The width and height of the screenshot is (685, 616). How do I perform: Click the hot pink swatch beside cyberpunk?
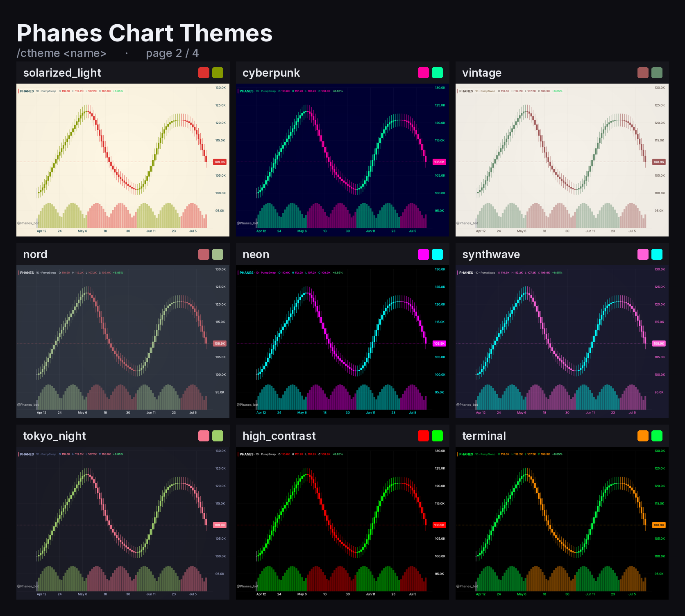[423, 73]
